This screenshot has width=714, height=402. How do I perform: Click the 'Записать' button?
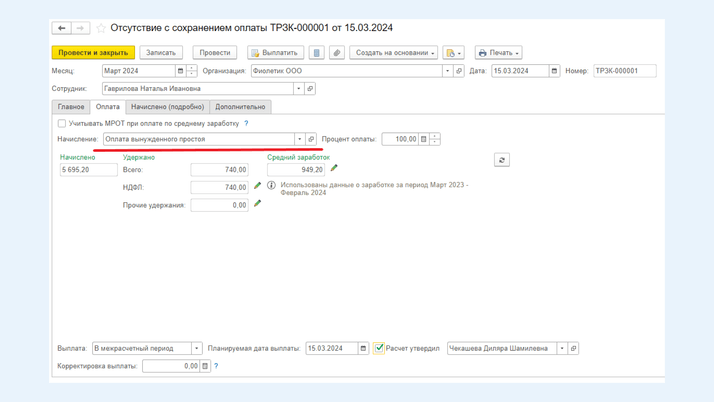tap(161, 53)
